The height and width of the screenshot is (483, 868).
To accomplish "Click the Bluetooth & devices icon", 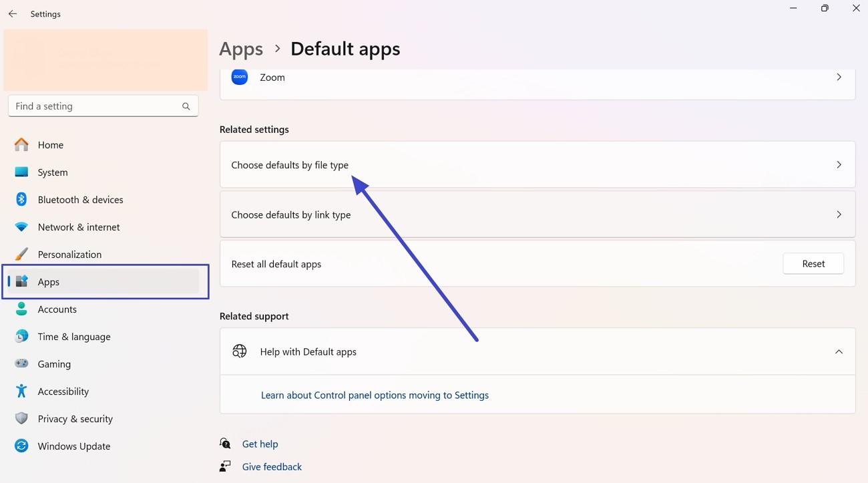I will pyautogui.click(x=22, y=200).
